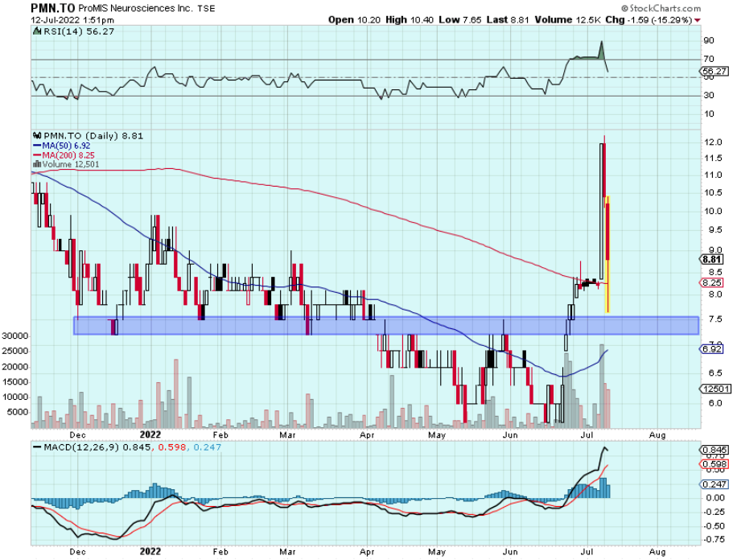Click the blue MA(50) 6.92 legend entry

(x=62, y=146)
